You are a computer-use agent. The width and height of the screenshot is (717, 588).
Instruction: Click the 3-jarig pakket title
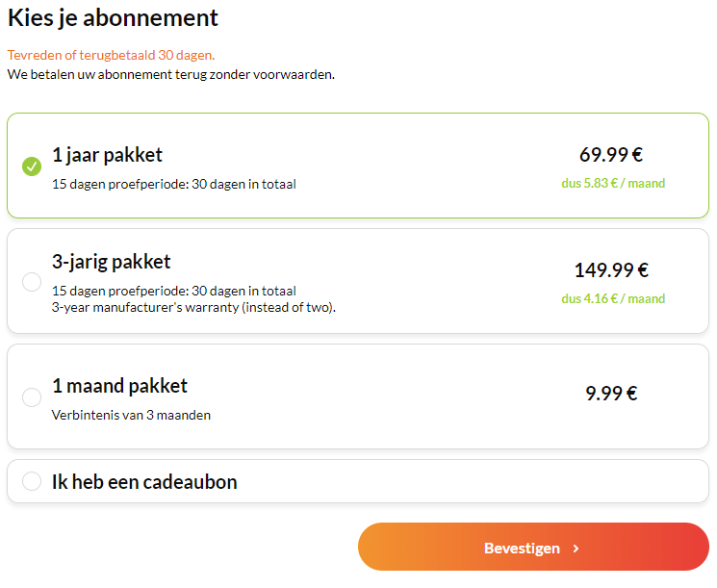(111, 262)
